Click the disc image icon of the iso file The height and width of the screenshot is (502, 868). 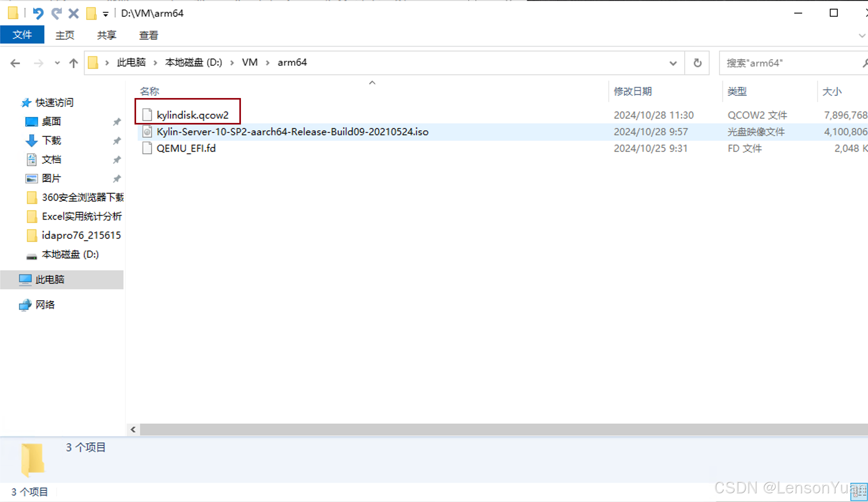[x=147, y=132]
